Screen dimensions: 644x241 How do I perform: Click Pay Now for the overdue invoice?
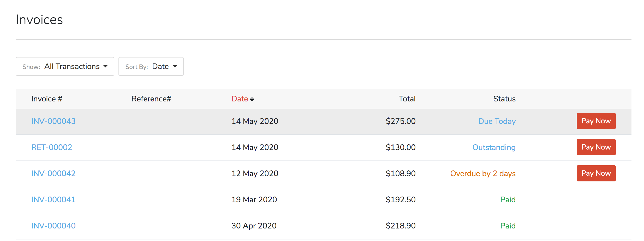pos(596,173)
